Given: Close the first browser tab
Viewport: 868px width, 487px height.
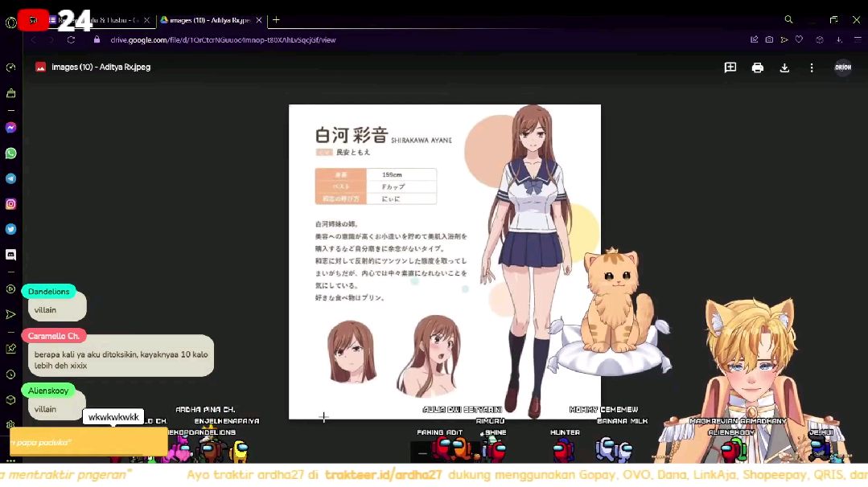Looking at the screenshot, I should 146,20.
